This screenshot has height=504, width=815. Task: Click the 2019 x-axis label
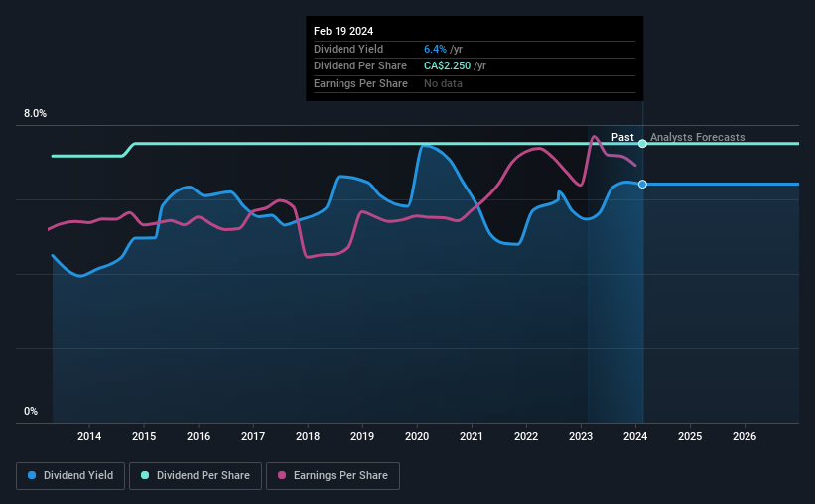coord(362,436)
